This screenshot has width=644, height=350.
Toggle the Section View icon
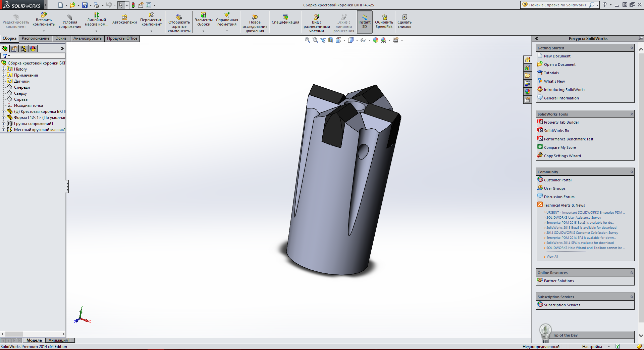[331, 40]
